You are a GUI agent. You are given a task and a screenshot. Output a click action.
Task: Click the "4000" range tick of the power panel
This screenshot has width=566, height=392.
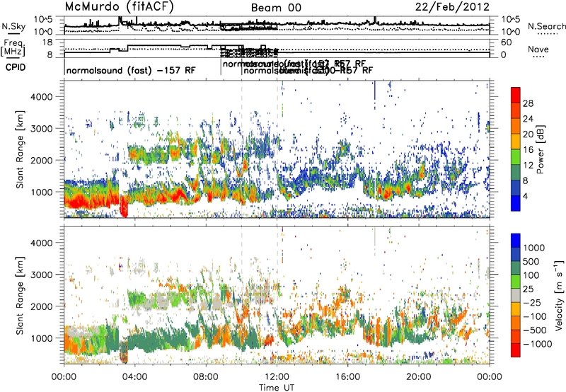(x=41, y=97)
